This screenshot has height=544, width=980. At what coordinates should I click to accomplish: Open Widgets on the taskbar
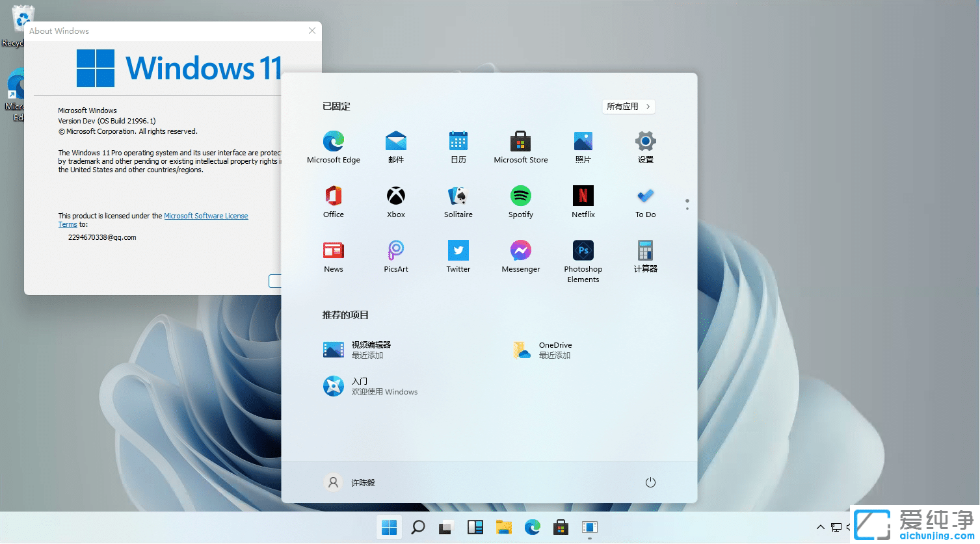[475, 527]
